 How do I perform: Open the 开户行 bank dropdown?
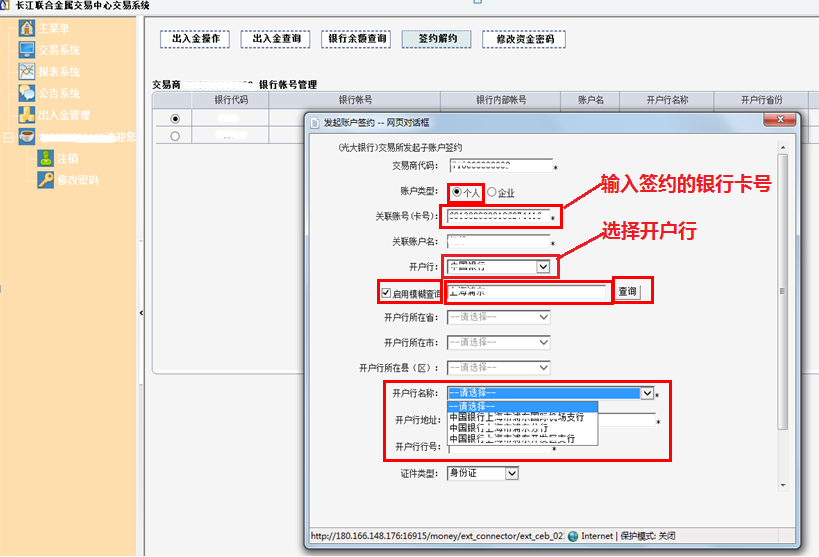[543, 267]
